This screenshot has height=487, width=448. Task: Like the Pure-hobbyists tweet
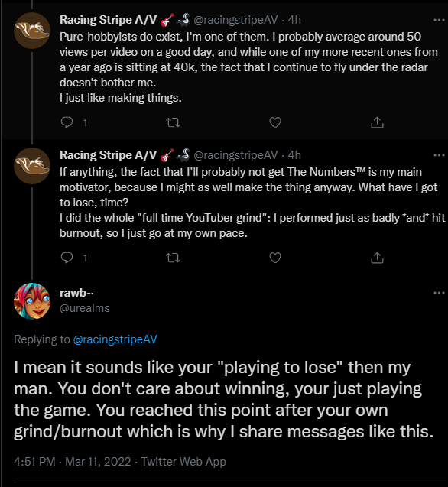[275, 122]
